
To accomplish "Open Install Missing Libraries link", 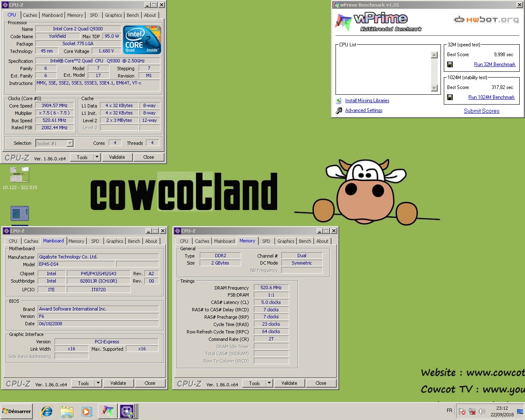I will [367, 100].
